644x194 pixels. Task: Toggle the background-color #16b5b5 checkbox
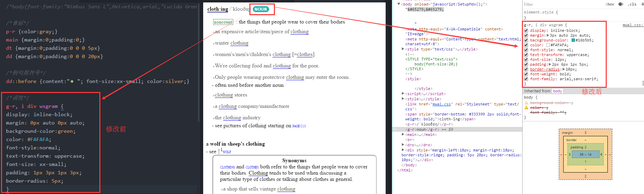click(526, 40)
